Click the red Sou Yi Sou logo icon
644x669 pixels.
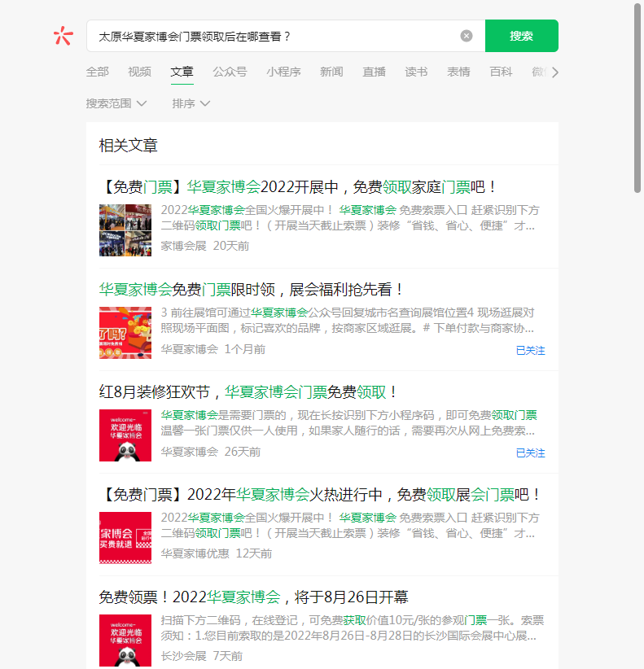click(x=64, y=36)
